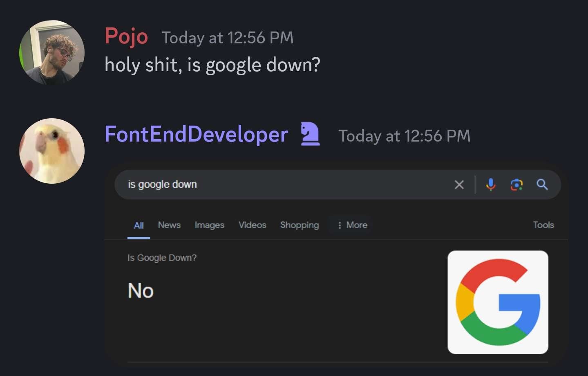Click the 'Is Google Down?' result heading
This screenshot has height=376, width=588.
[162, 258]
